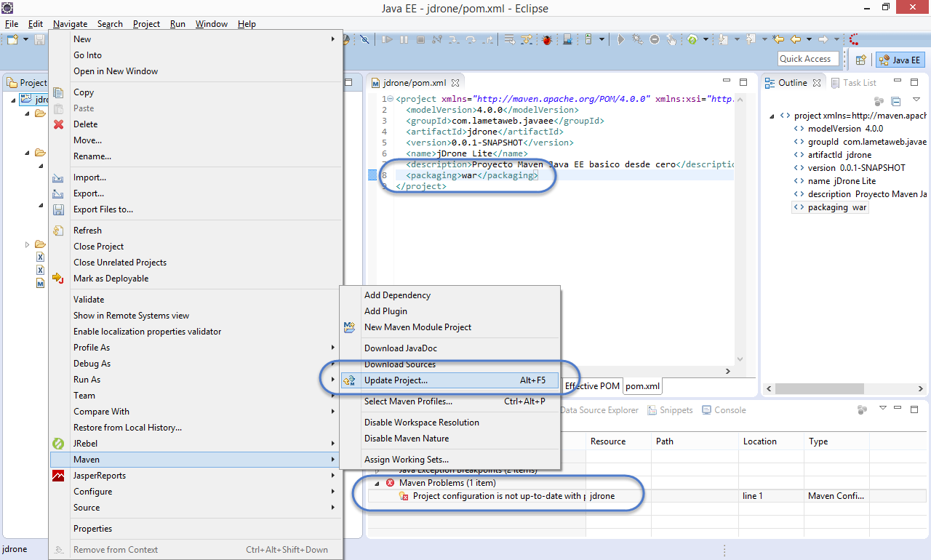The width and height of the screenshot is (931, 560).
Task: Go to Last Edit Location toolbar icon
Action: coord(778,39)
